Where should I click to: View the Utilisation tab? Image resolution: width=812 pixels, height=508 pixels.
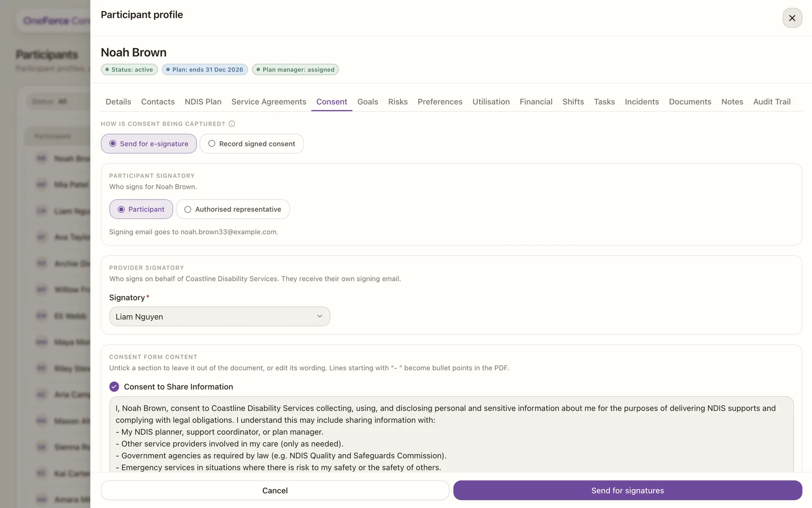pyautogui.click(x=491, y=102)
